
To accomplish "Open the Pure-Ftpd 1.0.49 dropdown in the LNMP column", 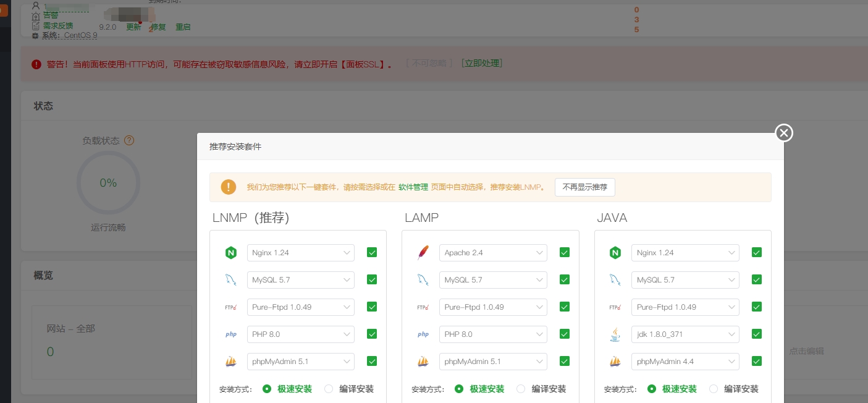I will click(x=301, y=307).
